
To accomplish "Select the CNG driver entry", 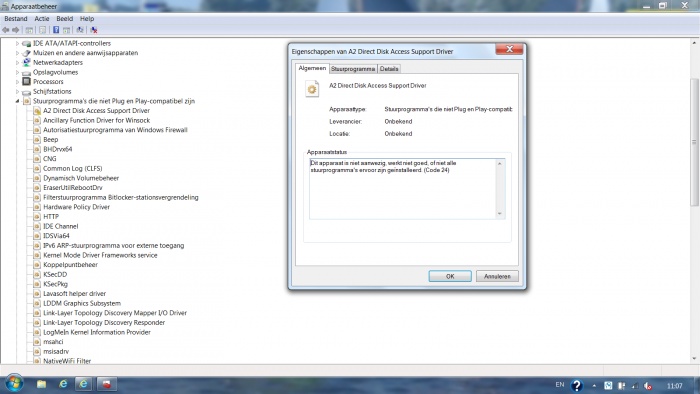I will [50, 159].
